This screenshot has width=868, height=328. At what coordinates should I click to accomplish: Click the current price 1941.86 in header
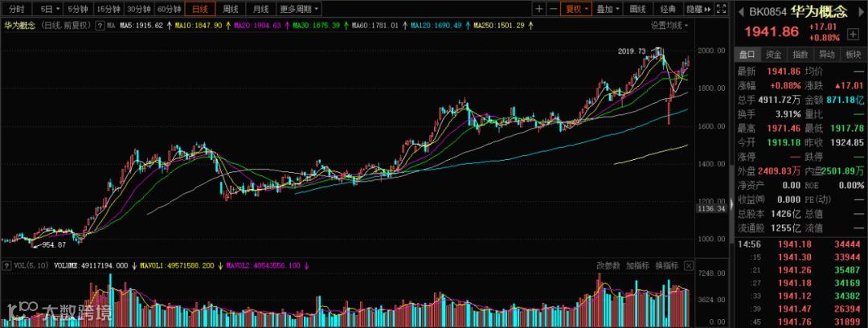[772, 32]
